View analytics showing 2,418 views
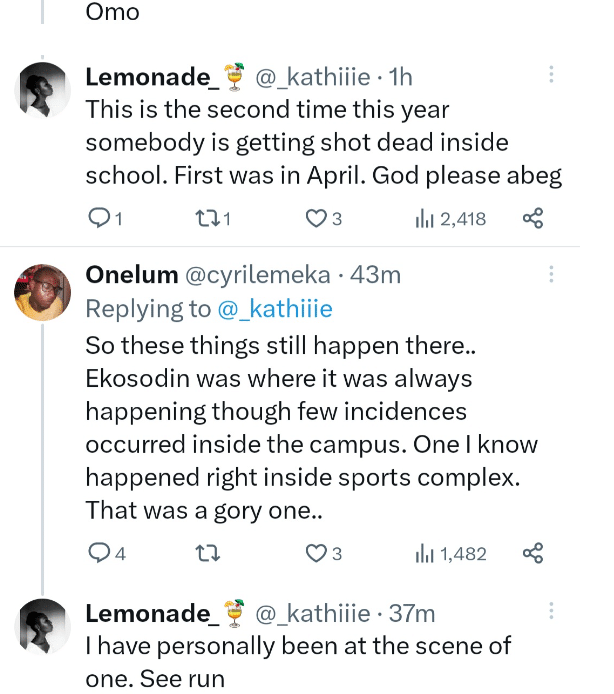This screenshot has height=694, width=614. point(450,218)
